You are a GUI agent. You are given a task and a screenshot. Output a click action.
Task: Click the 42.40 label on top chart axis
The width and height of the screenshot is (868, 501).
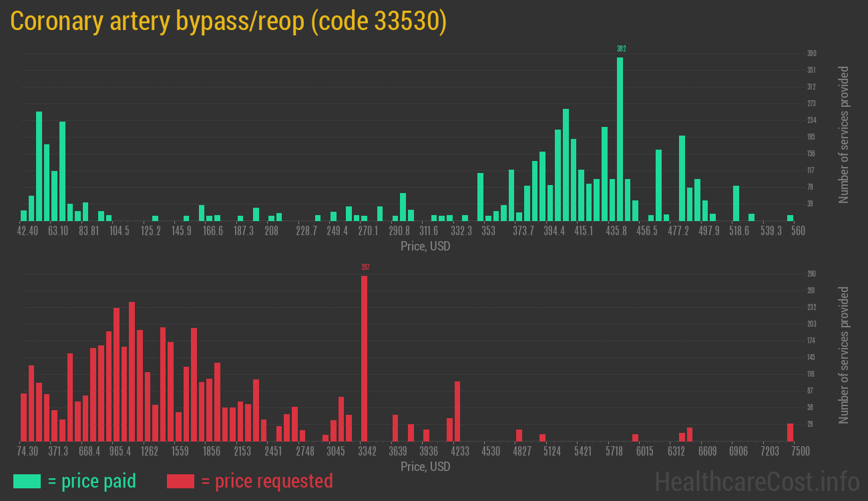point(27,231)
